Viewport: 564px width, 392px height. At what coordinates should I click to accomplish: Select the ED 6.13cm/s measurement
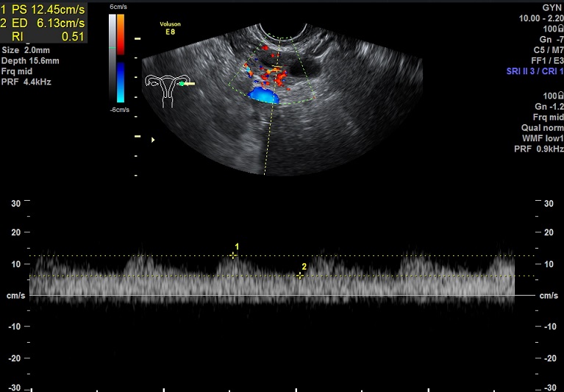tap(44, 23)
